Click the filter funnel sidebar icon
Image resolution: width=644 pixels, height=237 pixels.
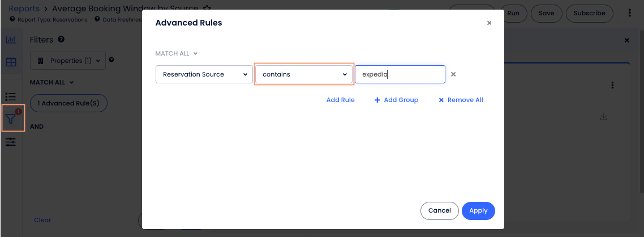pyautogui.click(x=12, y=118)
